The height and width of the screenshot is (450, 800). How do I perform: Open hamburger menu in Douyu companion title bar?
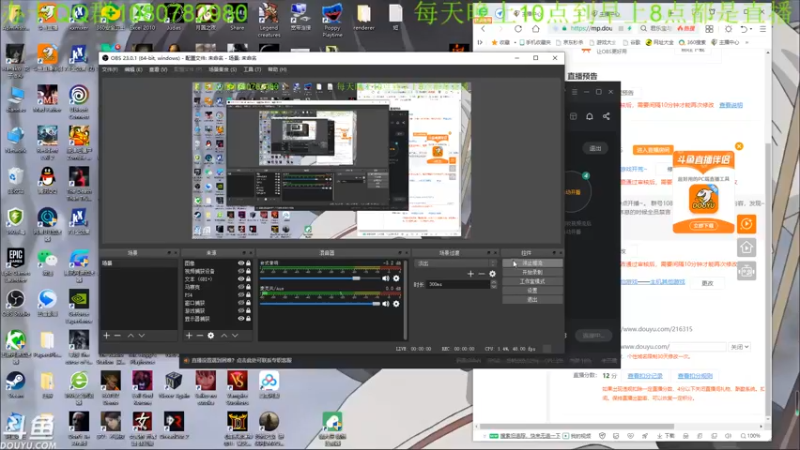tap(574, 92)
